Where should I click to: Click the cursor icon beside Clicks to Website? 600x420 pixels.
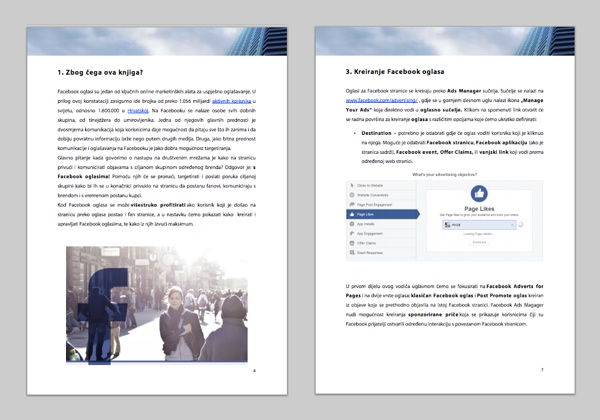point(352,185)
